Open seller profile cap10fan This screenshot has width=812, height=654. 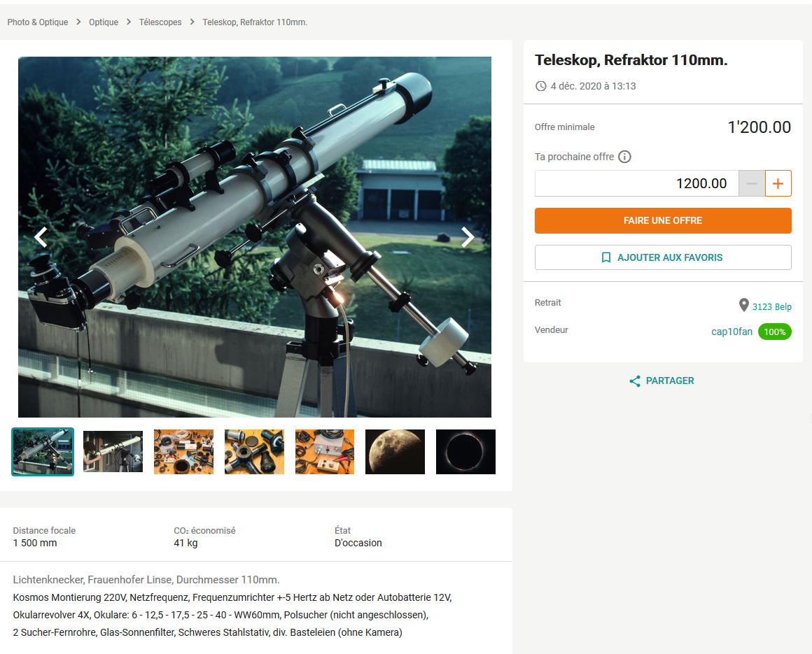click(731, 332)
